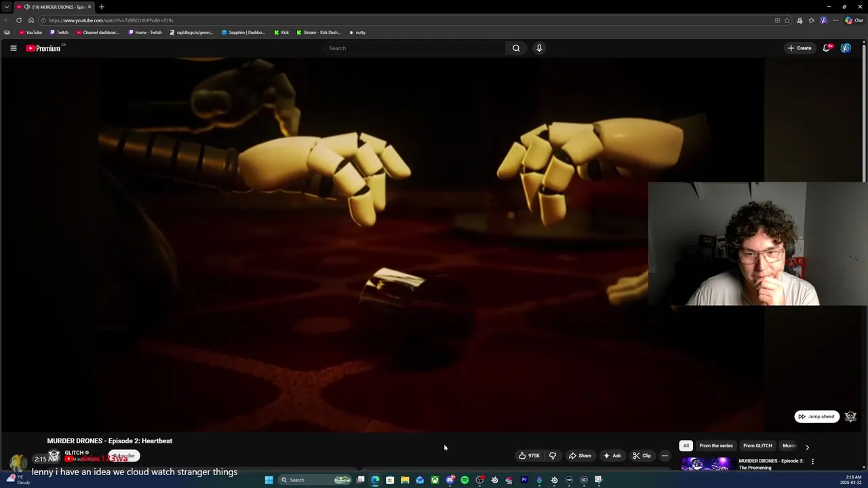This screenshot has height=488, width=868.
Task: Open YouTube bookmark in favorites bar
Action: [31, 33]
